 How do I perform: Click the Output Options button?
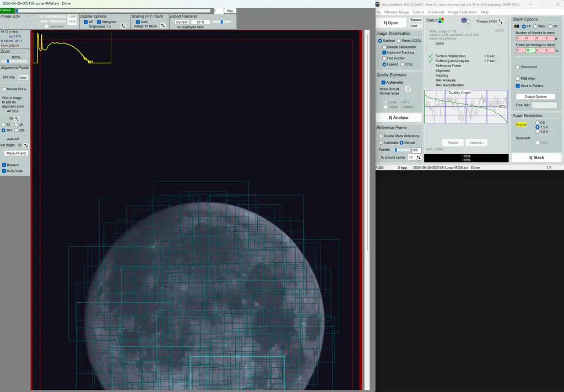(x=535, y=97)
